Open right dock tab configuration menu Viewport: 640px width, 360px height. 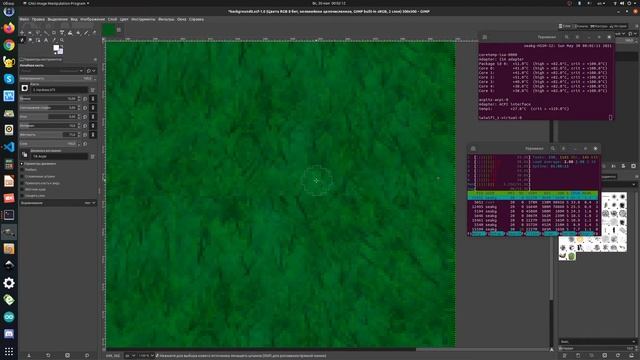(636, 26)
